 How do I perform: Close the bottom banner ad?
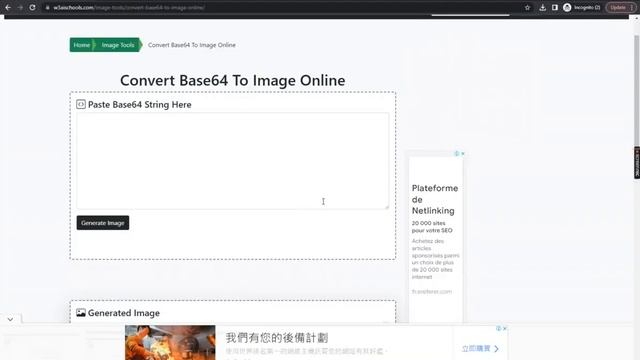[505, 328]
